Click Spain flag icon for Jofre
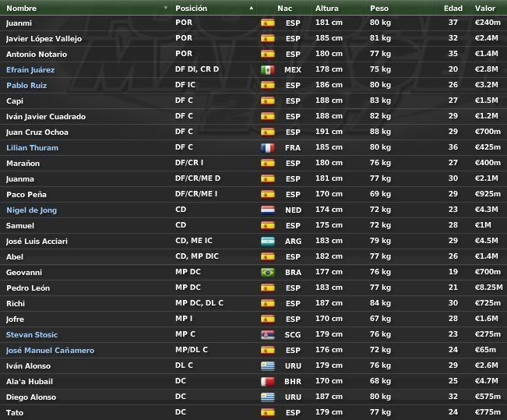The height and width of the screenshot is (420, 507). 268,319
